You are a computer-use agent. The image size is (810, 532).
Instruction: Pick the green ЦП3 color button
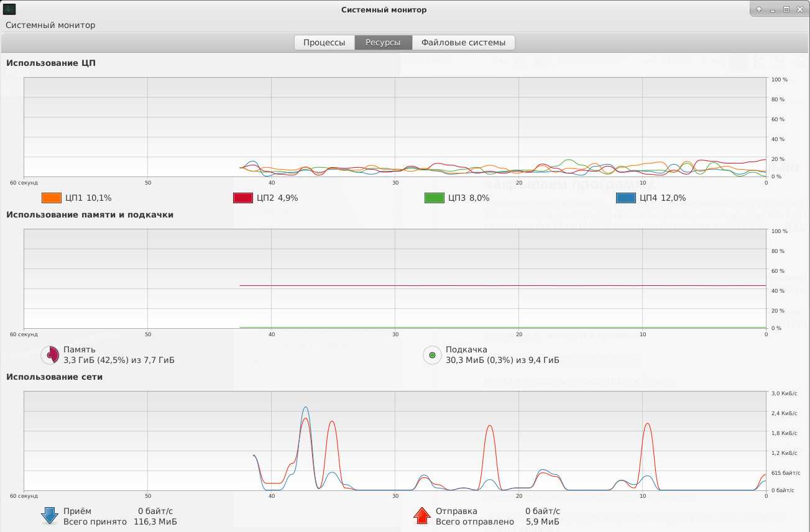point(434,198)
